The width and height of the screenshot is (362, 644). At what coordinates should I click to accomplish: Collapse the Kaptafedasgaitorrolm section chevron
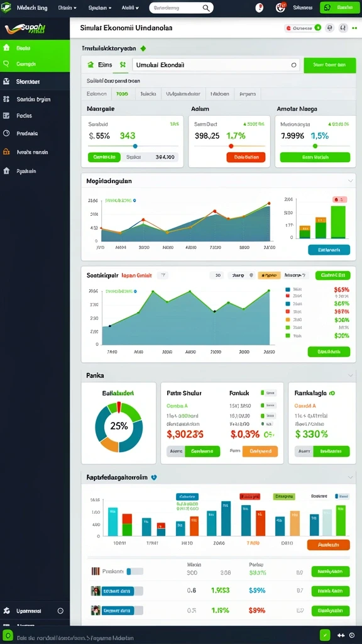(351, 478)
